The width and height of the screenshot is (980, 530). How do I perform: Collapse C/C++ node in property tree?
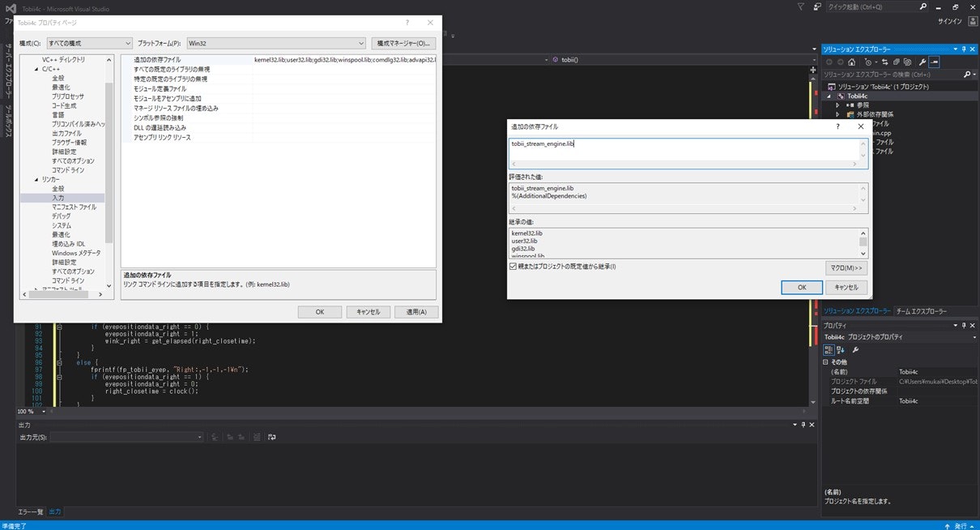36,69
